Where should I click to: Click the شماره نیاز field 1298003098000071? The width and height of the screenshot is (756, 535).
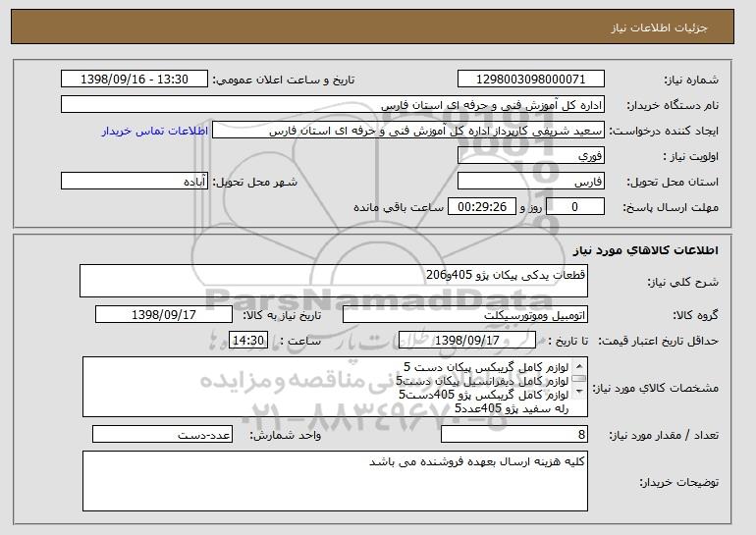(531, 80)
